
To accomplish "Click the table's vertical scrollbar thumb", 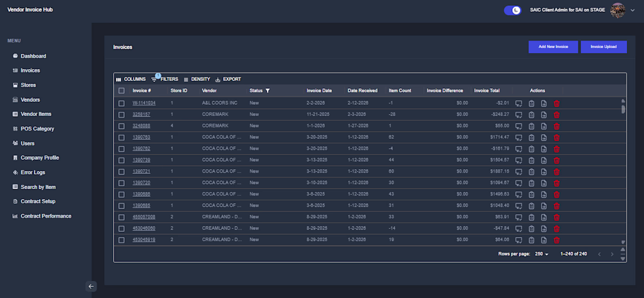I will [x=623, y=109].
